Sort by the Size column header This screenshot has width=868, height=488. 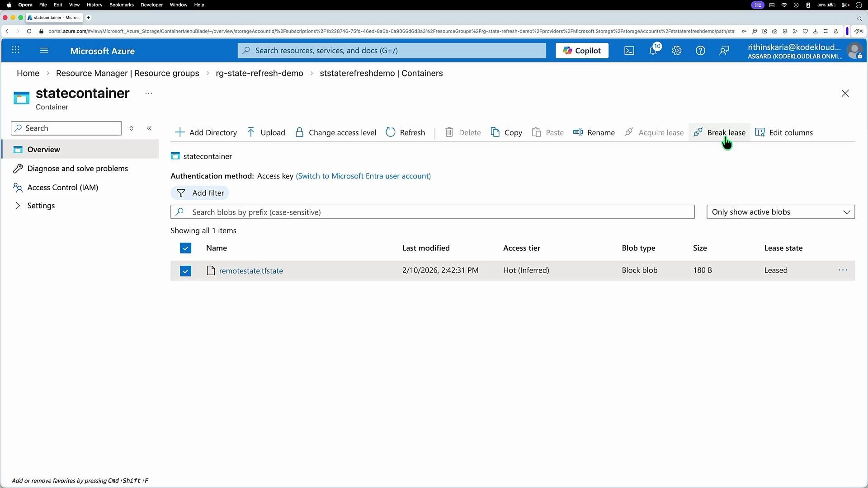tap(700, 248)
